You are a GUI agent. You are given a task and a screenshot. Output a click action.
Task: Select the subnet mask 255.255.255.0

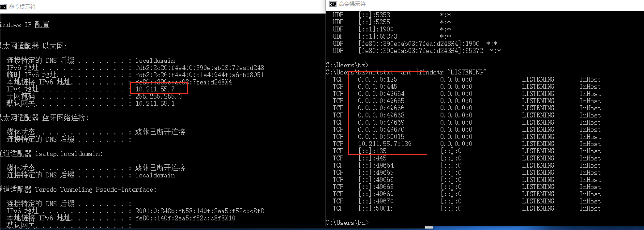coord(158,96)
